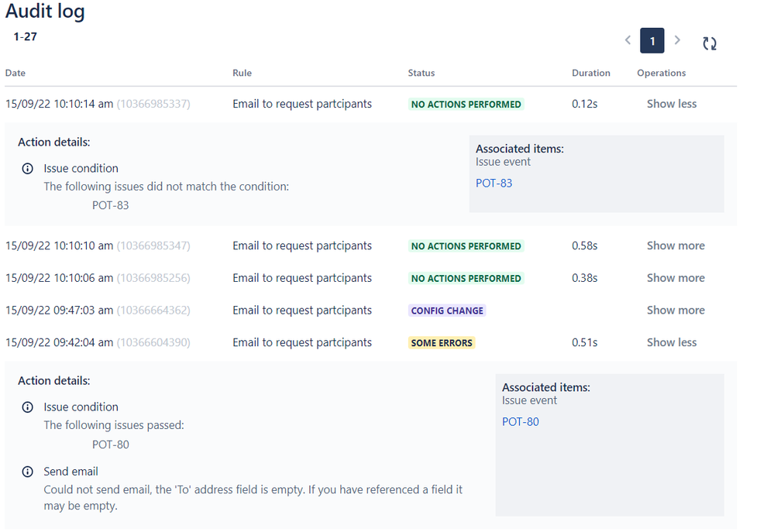
Task: Collapse the Some Errors entry with Show less
Action: (671, 342)
